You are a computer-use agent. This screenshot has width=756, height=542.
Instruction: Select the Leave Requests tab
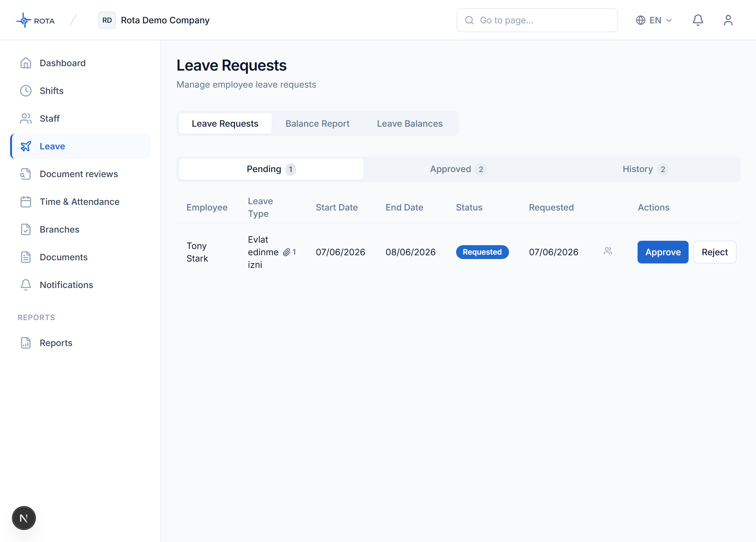225,124
